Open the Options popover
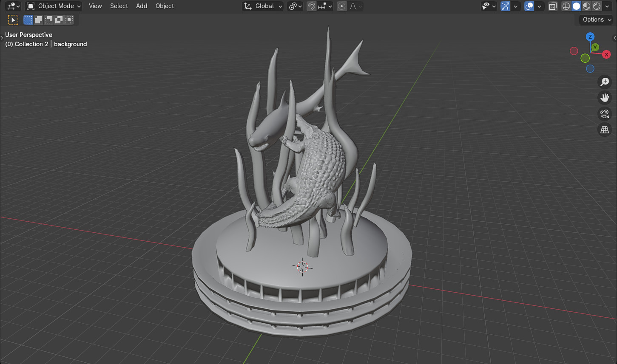This screenshot has width=617, height=364. click(x=596, y=20)
